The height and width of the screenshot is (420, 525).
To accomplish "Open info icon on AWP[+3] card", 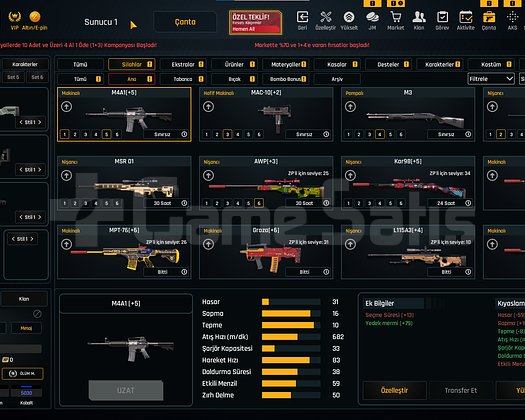I will [x=326, y=203].
